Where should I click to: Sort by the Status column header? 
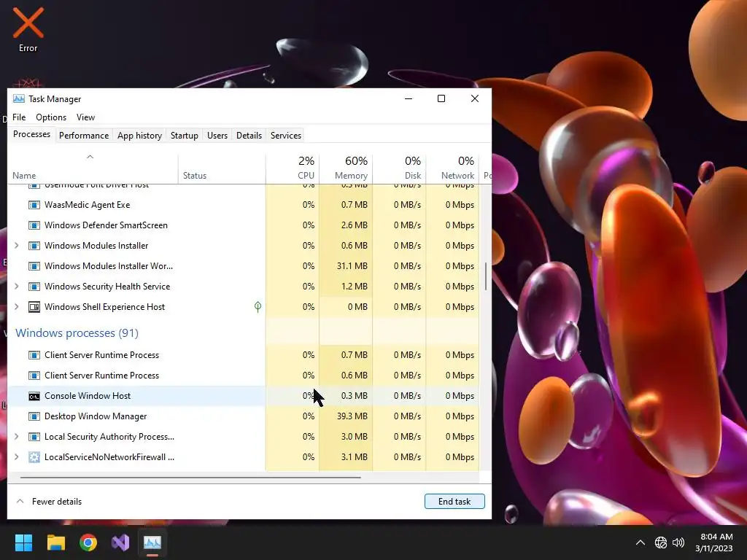(222, 168)
